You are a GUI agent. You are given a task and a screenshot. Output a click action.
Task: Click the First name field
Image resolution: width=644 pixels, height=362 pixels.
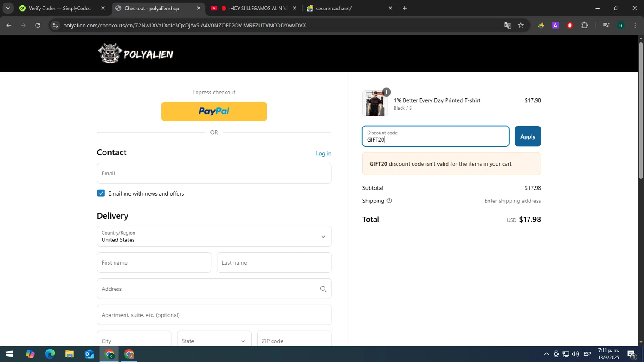pyautogui.click(x=154, y=262)
